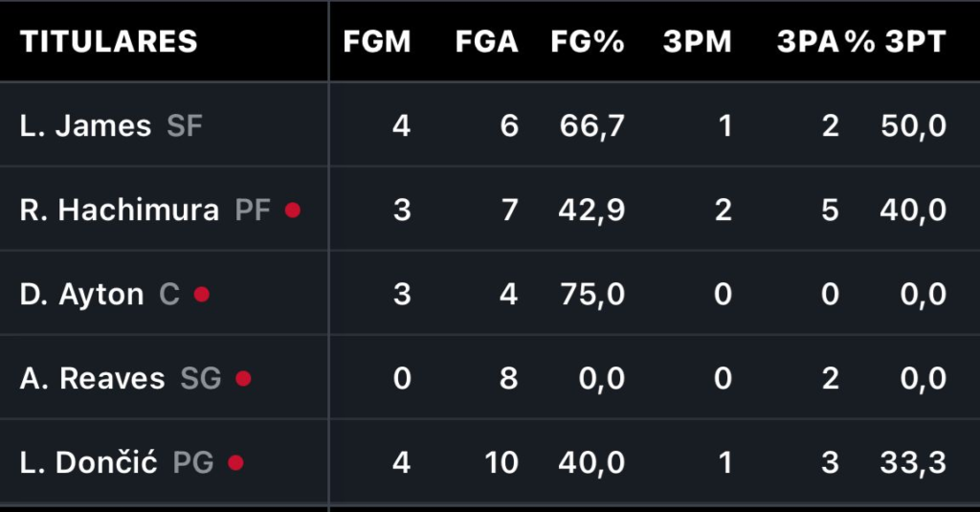The image size is (980, 512).
Task: Click the TITULARES section header
Action: coord(109,42)
